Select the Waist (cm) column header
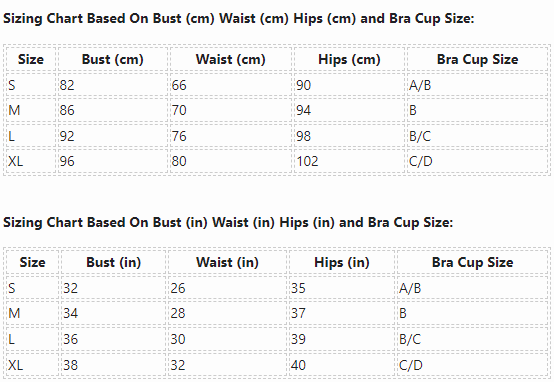This screenshot has height=382, width=554. [x=231, y=59]
